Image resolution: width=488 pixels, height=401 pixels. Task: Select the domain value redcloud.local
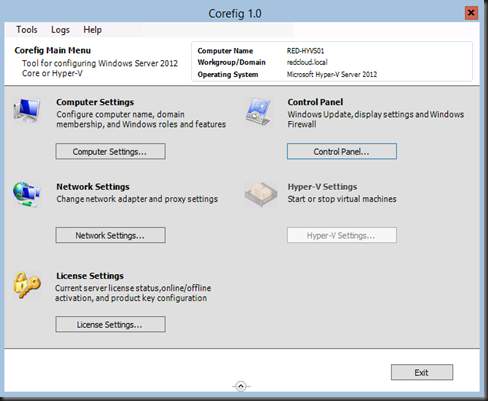coord(307,62)
